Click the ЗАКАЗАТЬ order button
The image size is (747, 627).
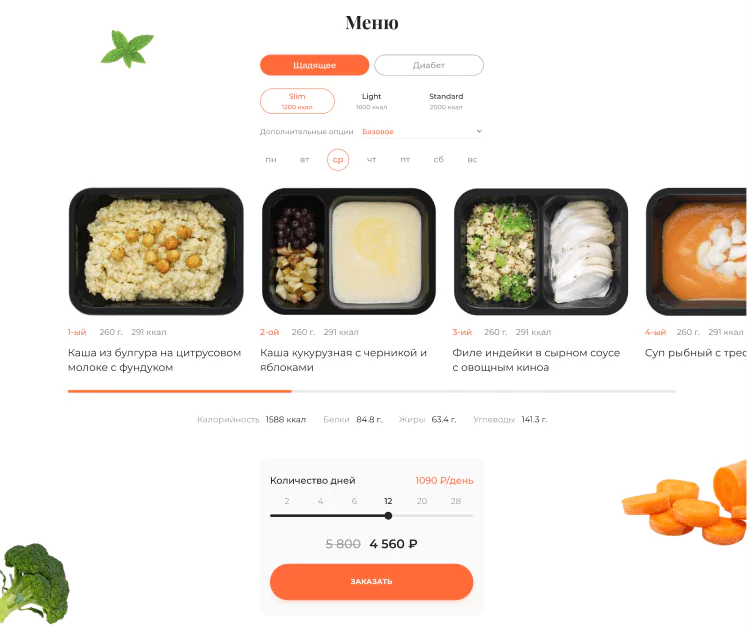pos(372,582)
